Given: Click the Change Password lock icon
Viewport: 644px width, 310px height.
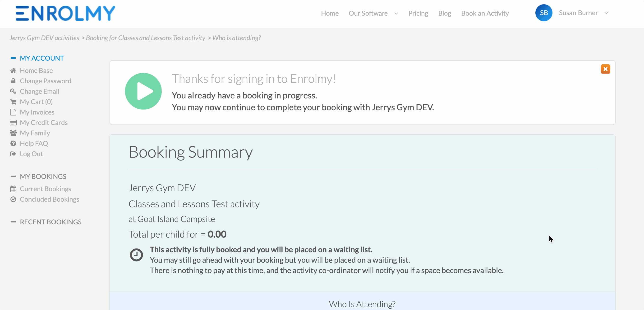Looking at the screenshot, I should pos(13,81).
